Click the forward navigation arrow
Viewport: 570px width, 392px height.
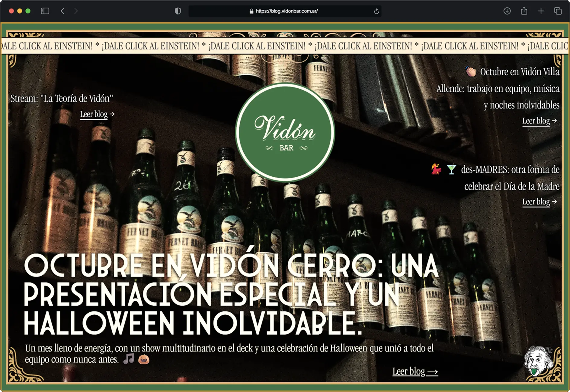point(76,11)
